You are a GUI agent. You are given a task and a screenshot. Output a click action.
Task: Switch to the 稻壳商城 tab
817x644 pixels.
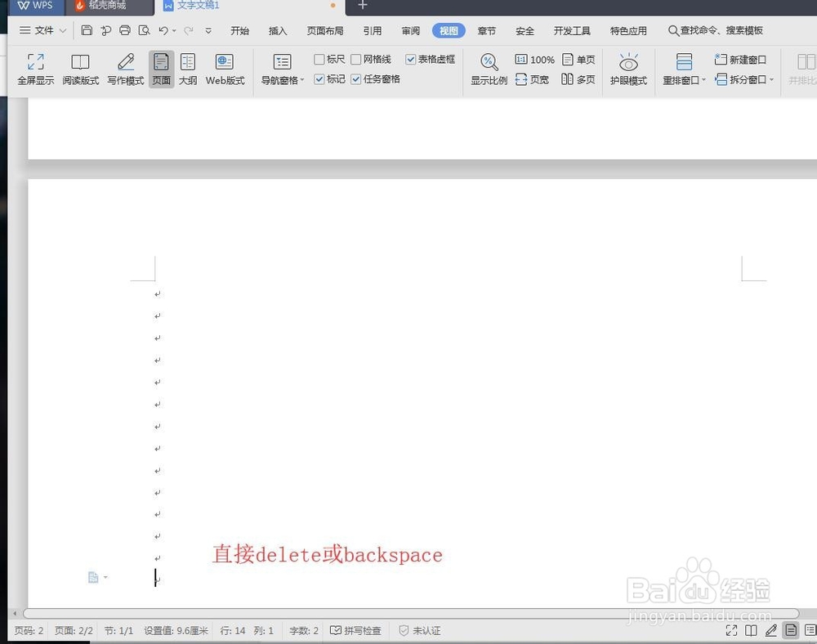pos(109,7)
